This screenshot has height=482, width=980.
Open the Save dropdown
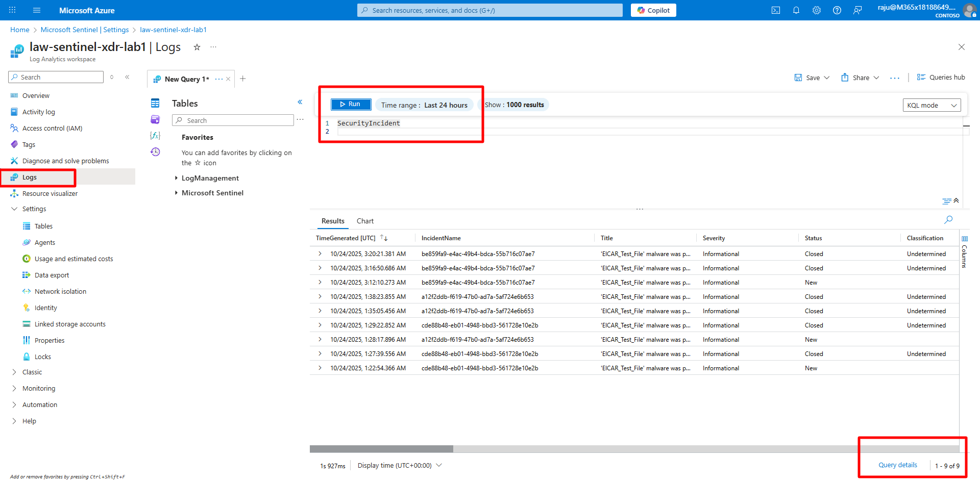coord(812,78)
